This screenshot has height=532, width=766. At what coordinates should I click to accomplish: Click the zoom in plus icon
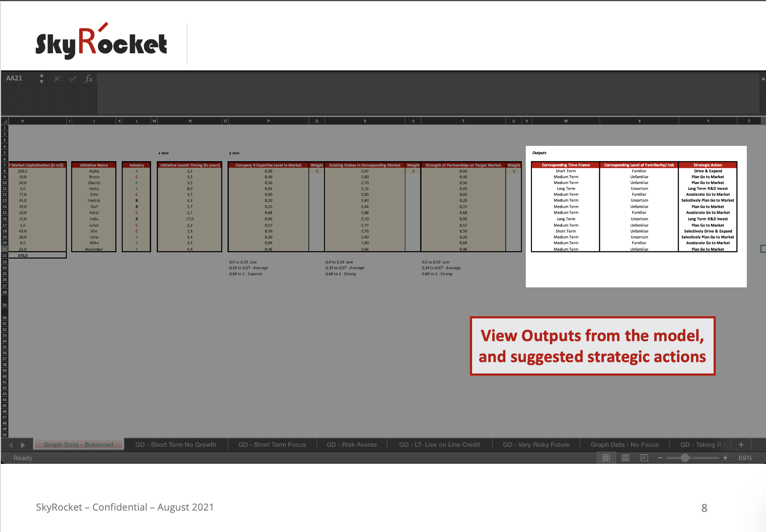725,458
